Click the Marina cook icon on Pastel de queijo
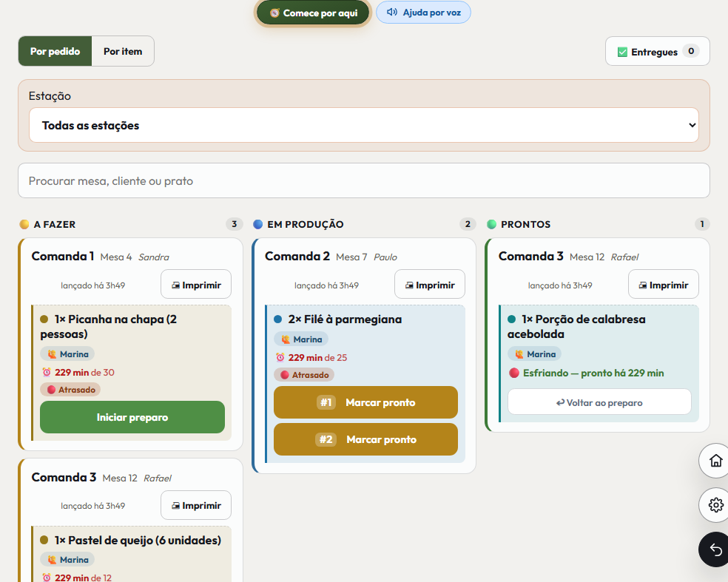Image resolution: width=728 pixels, height=582 pixels. pos(52,561)
